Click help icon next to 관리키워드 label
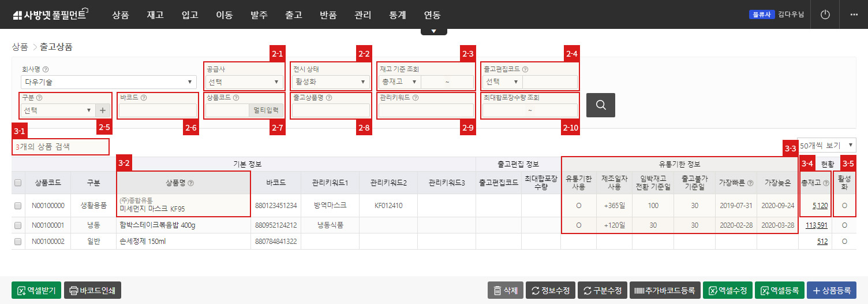 click(x=416, y=98)
